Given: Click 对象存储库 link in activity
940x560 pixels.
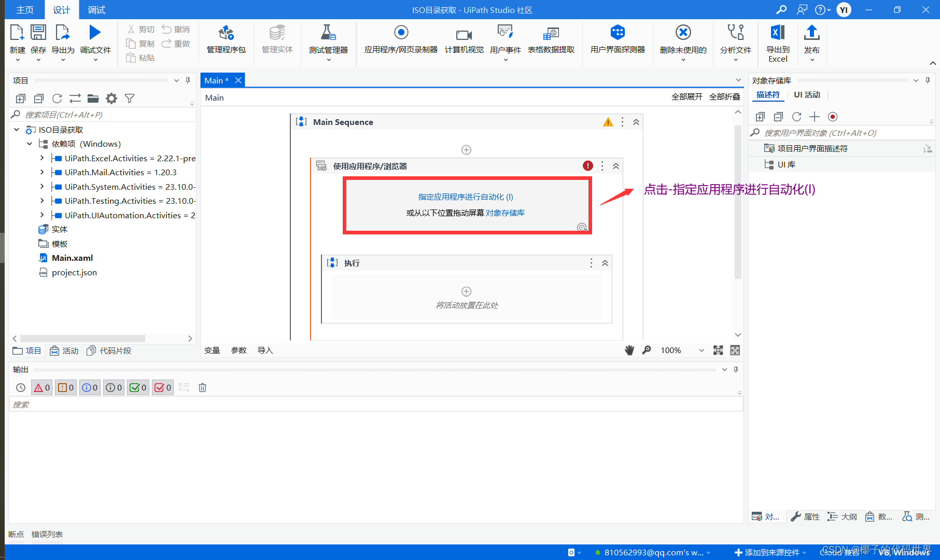Looking at the screenshot, I should [505, 213].
